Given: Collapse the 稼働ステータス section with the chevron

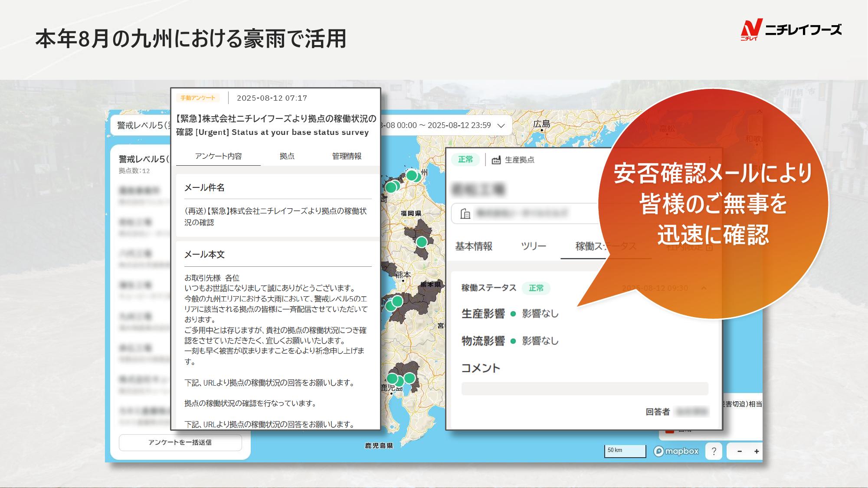Looking at the screenshot, I should click(x=704, y=288).
